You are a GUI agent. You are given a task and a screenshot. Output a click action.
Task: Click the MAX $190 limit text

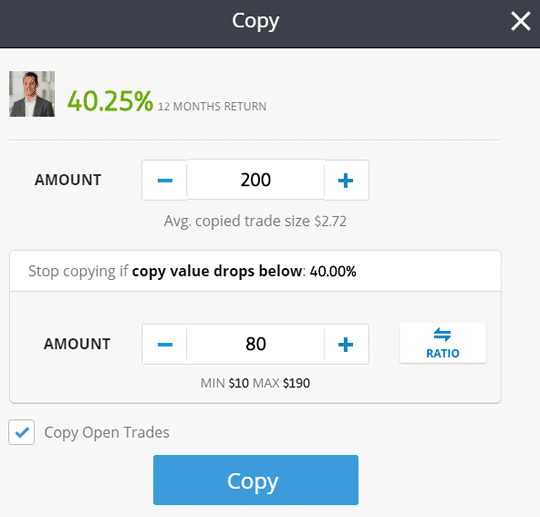(x=281, y=383)
